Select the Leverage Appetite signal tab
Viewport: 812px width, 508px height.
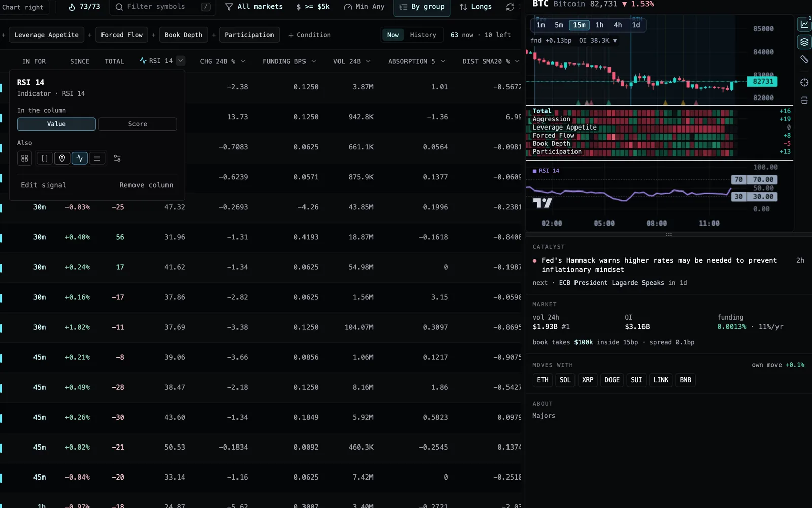(x=47, y=35)
